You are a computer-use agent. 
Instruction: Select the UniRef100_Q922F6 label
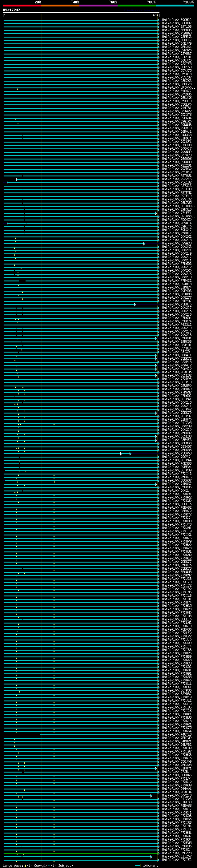click(177, 179)
